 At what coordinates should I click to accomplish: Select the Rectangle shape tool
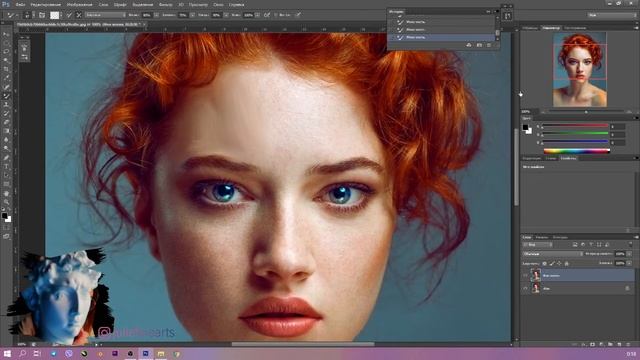click(x=6, y=184)
